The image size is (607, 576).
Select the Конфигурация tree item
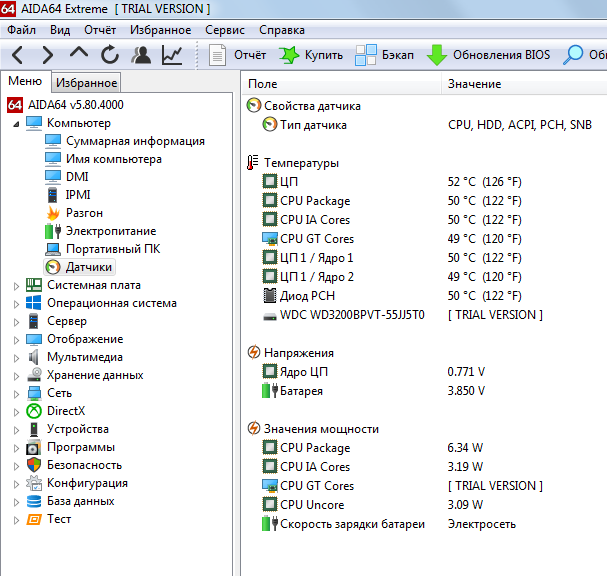[x=87, y=483]
